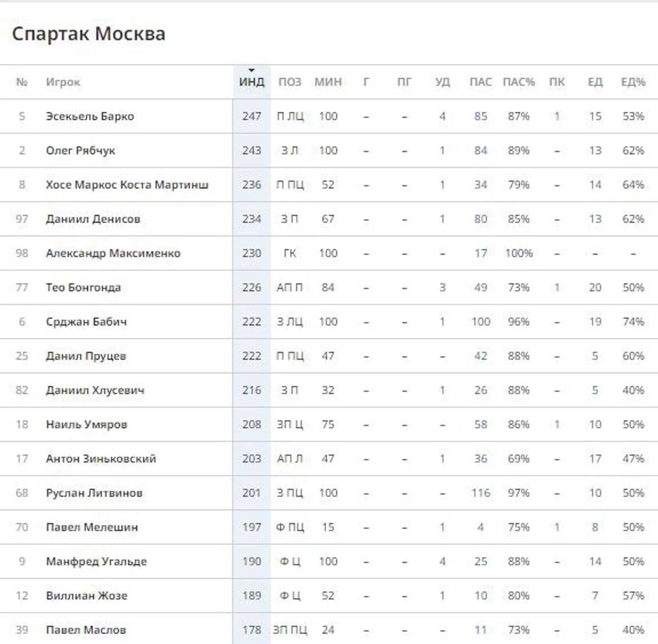This screenshot has height=644, width=658.
Task: Sort by the ПК column header
Action: [557, 82]
